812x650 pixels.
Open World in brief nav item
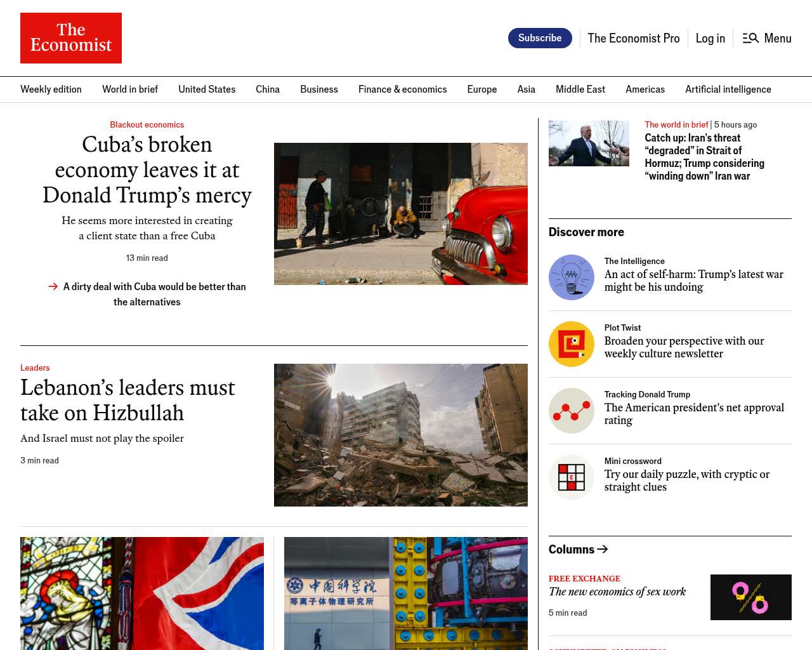click(x=130, y=90)
